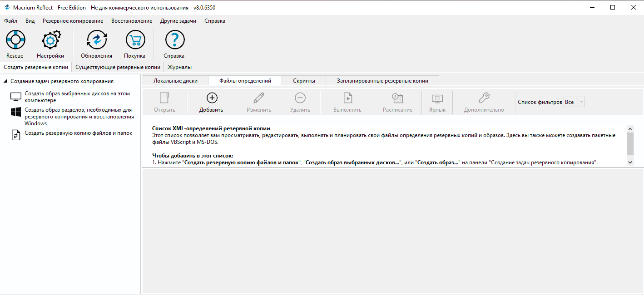Click the Удалить minus icon
644x295 pixels.
[x=300, y=98]
